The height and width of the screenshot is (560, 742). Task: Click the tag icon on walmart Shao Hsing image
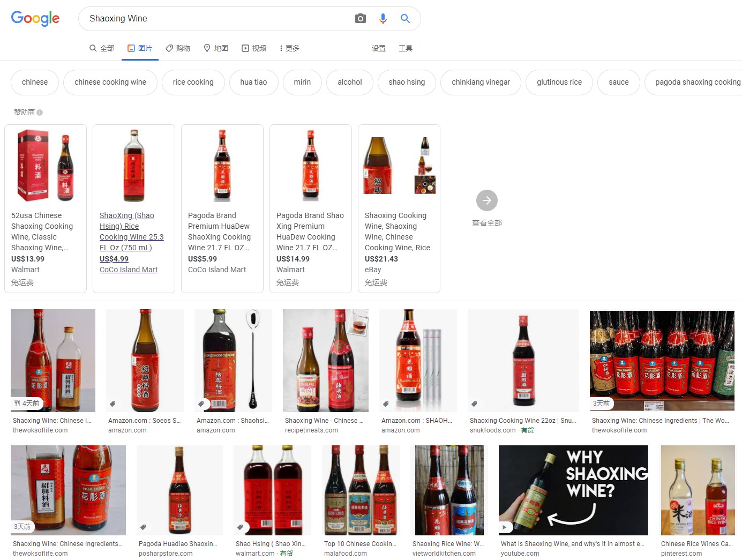[x=240, y=527]
